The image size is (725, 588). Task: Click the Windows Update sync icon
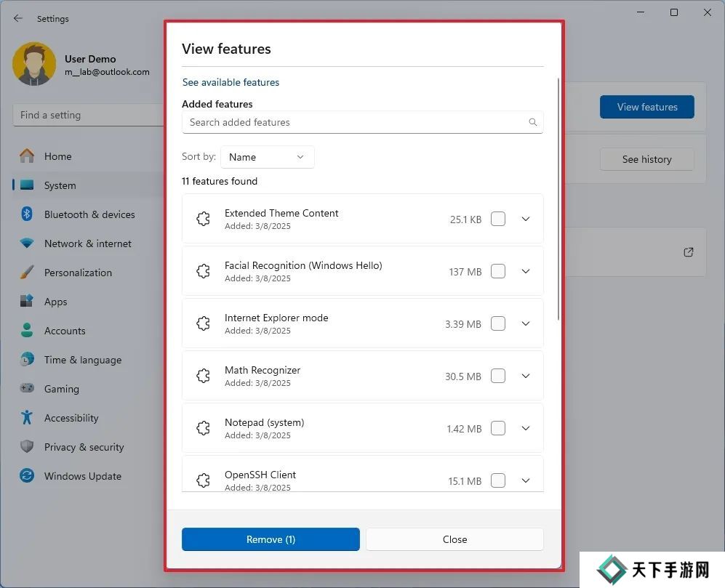pos(27,476)
